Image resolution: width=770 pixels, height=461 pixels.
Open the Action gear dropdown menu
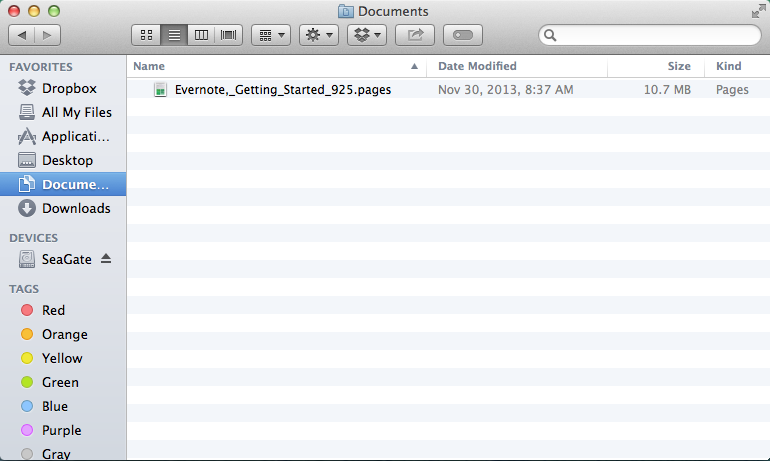320,35
